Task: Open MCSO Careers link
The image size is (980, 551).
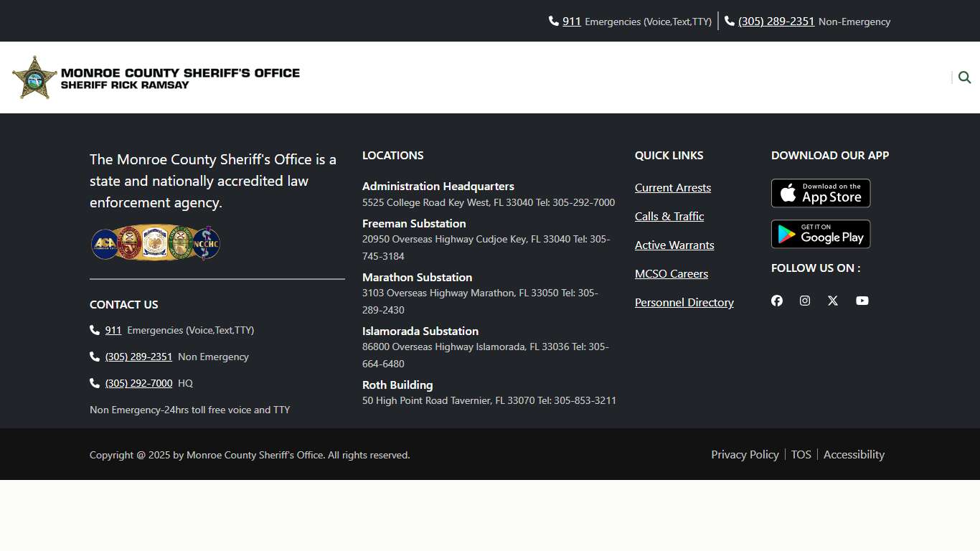Action: tap(671, 274)
